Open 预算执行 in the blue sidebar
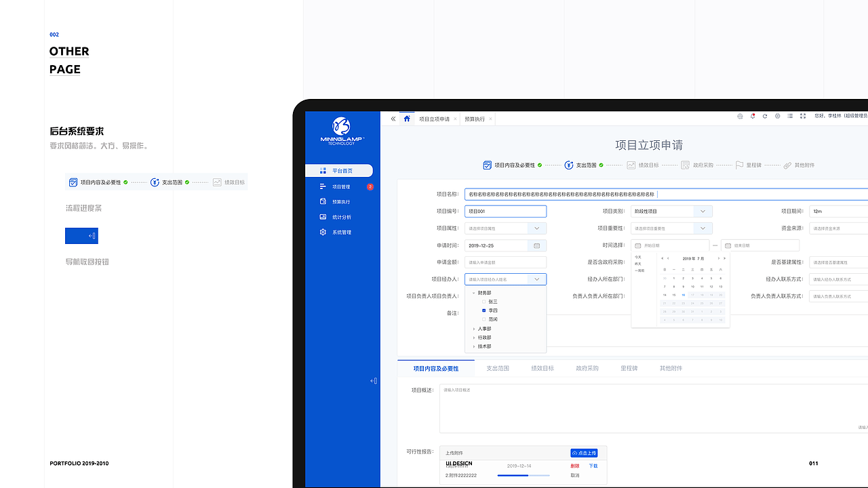This screenshot has width=868, height=488. click(342, 201)
